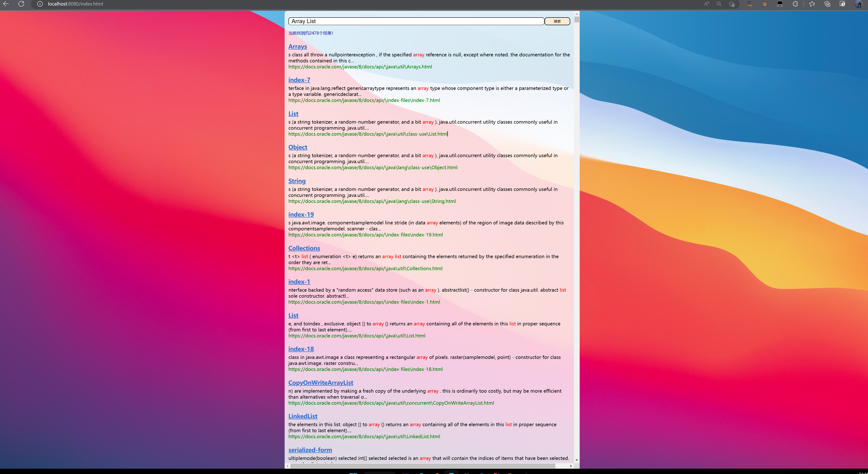Click the CopyOnWriteArrayList snippet about fresh copy
868x474 pixels.
pos(425,394)
